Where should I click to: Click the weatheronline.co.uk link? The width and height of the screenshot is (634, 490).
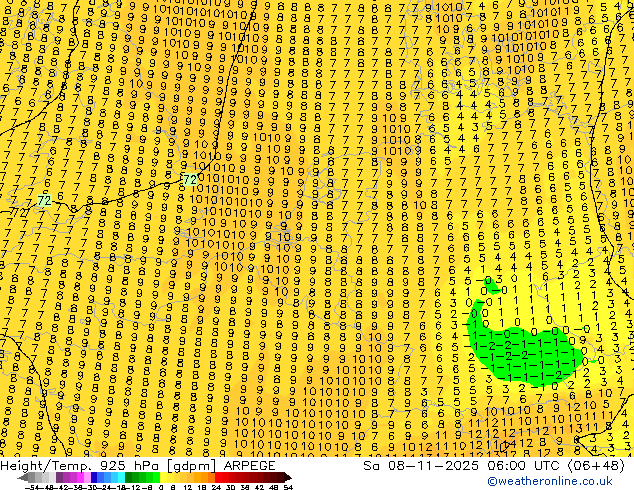click(550, 481)
